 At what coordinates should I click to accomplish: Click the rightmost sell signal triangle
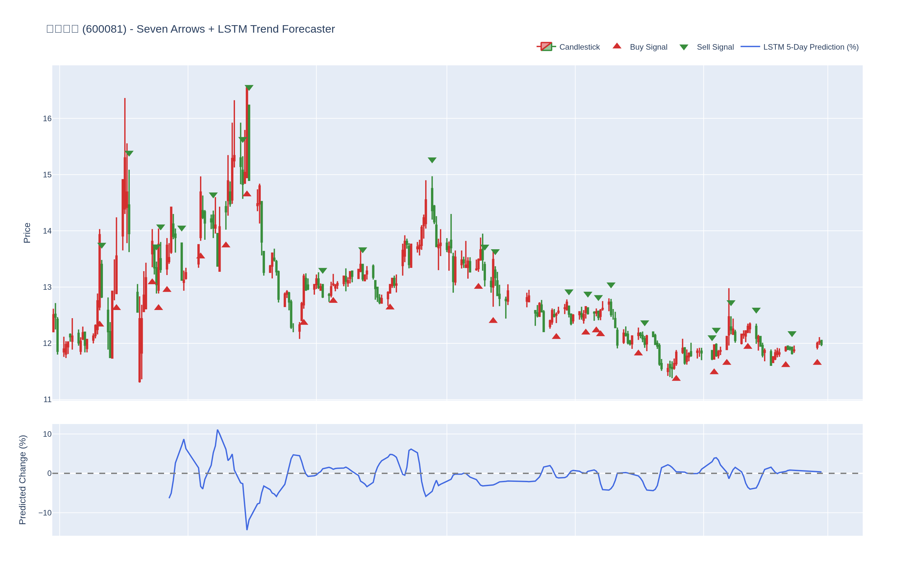point(792,334)
